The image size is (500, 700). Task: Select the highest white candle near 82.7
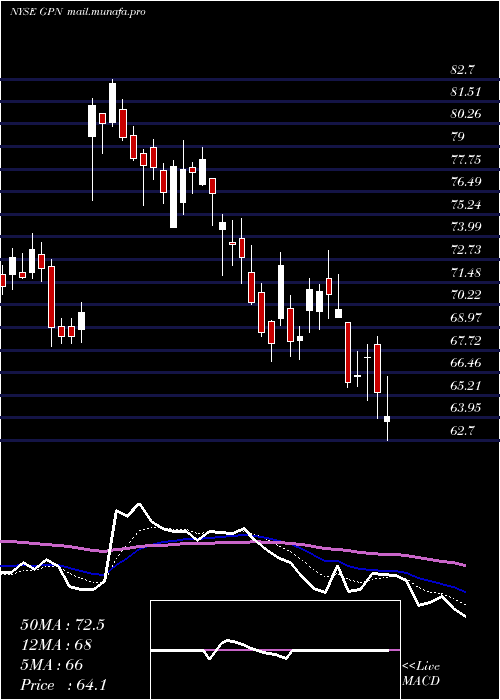pyautogui.click(x=112, y=103)
